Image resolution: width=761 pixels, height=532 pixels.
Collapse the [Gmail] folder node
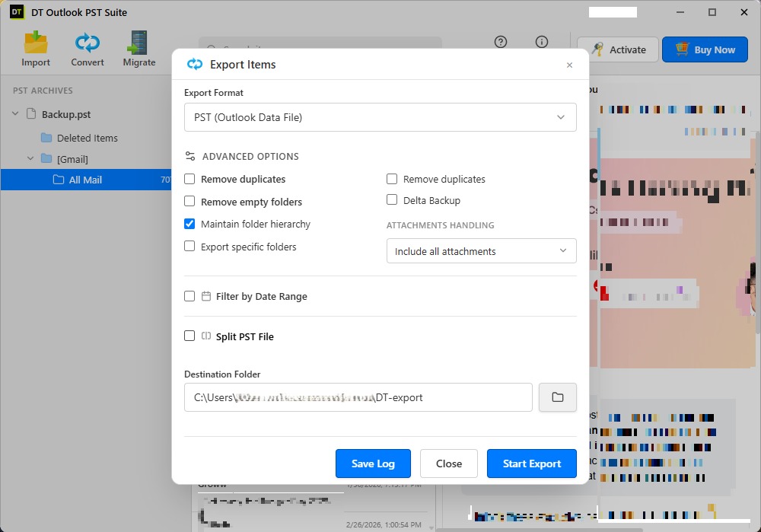point(30,158)
